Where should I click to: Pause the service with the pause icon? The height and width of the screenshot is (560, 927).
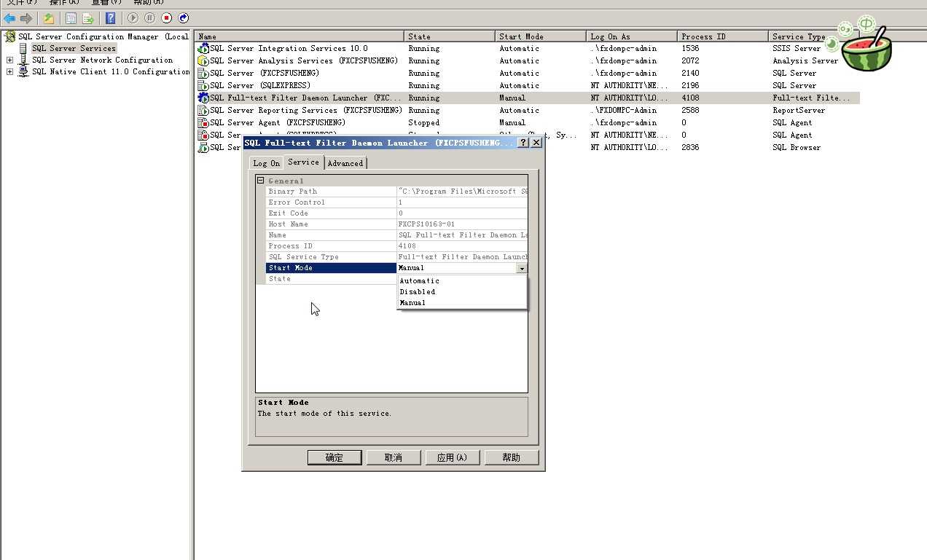click(149, 18)
